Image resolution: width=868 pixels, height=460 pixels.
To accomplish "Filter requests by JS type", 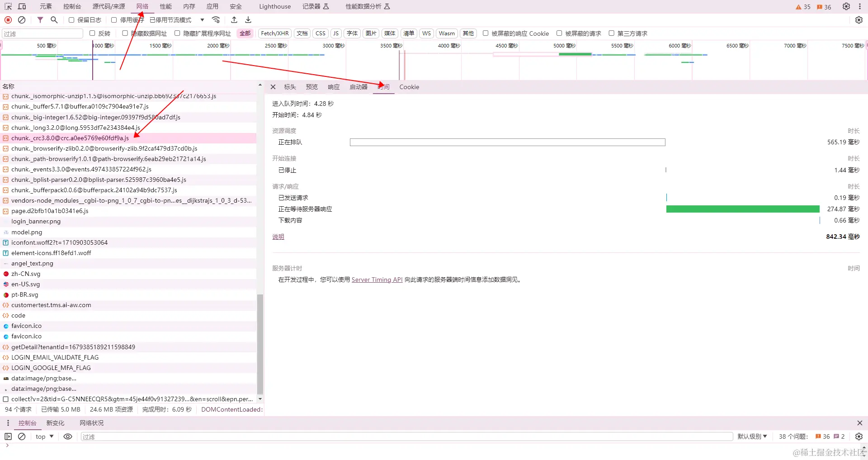I will pyautogui.click(x=336, y=33).
